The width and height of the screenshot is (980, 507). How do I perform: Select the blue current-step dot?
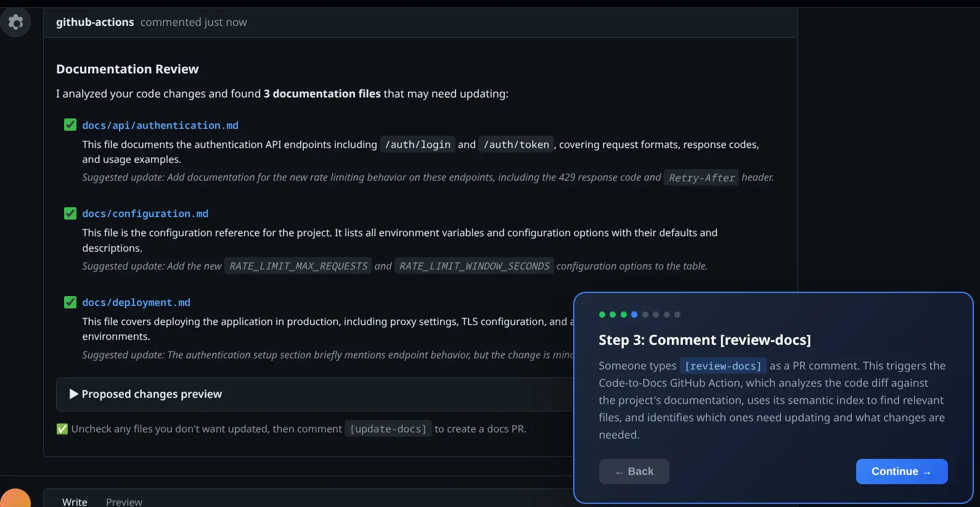point(634,315)
